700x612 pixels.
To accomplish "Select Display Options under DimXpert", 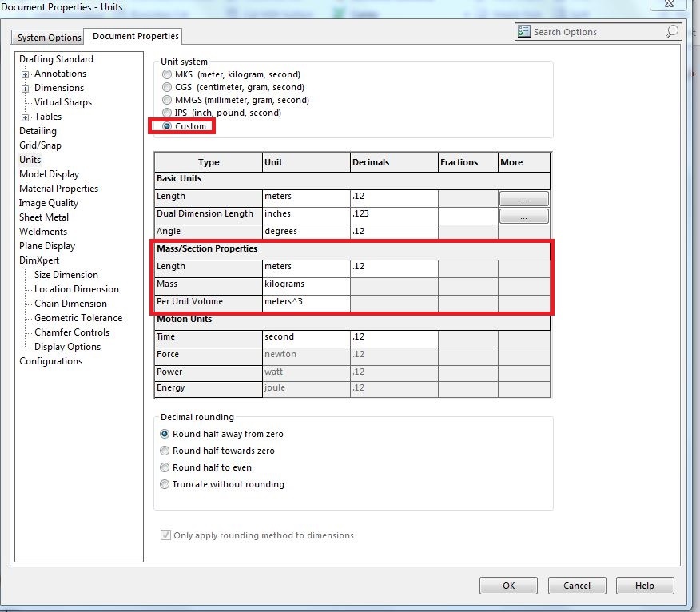I will tap(67, 347).
